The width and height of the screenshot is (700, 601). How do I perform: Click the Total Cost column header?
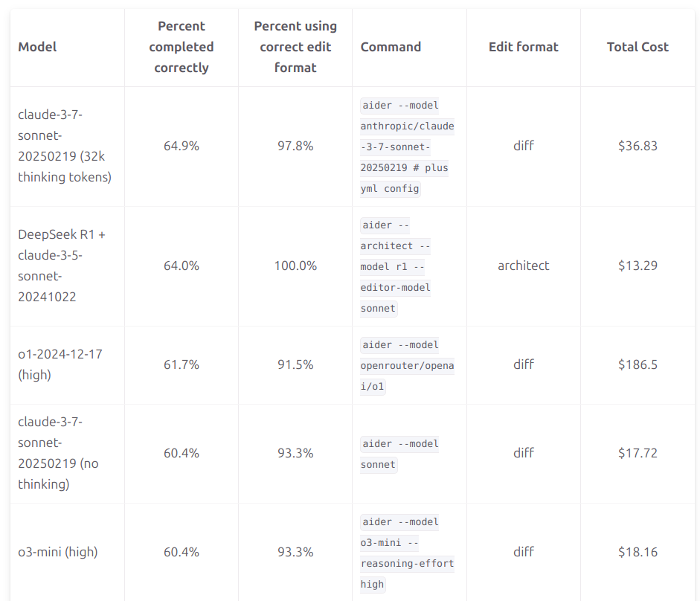click(x=638, y=47)
